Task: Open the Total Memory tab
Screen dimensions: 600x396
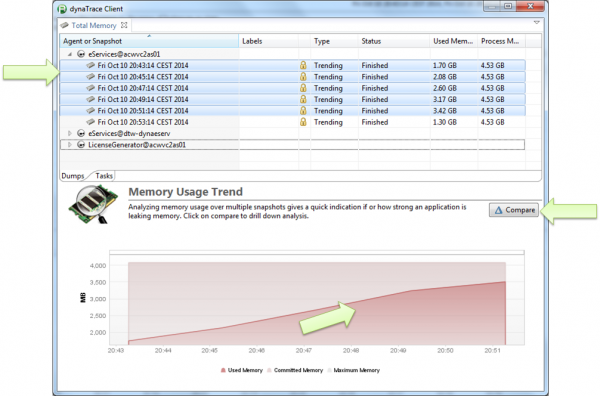Action: (94, 25)
